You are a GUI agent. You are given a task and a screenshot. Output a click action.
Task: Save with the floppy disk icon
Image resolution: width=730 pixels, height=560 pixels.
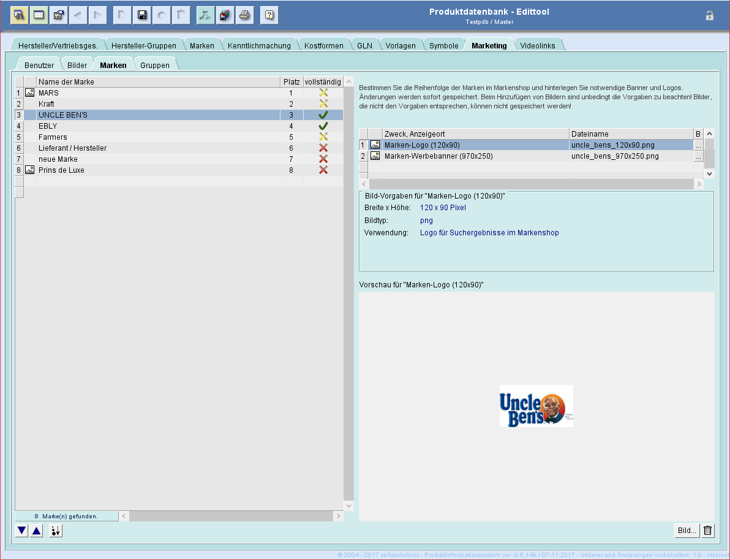(x=142, y=15)
